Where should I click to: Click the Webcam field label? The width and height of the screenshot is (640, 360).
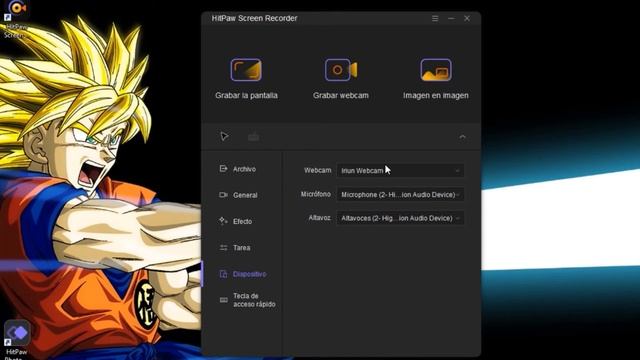[318, 170]
